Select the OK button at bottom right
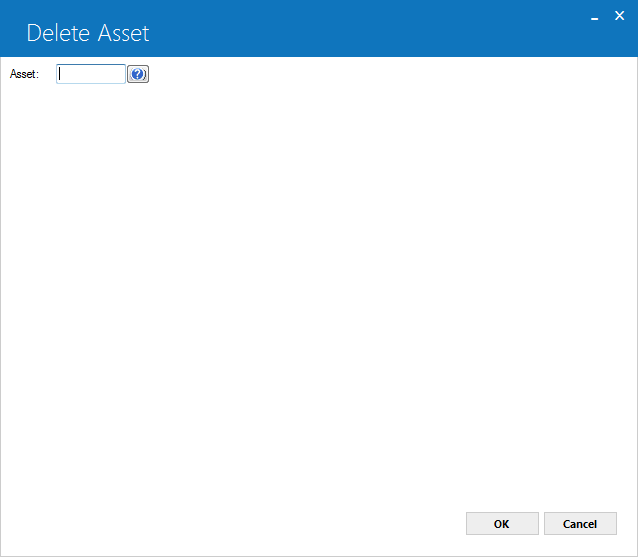Image resolution: width=638 pixels, height=557 pixels. pos(502,524)
